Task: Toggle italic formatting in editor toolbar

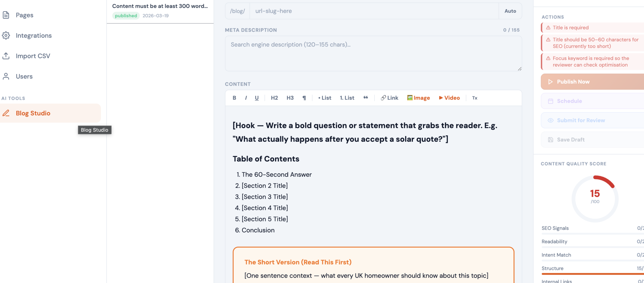Action: point(246,98)
